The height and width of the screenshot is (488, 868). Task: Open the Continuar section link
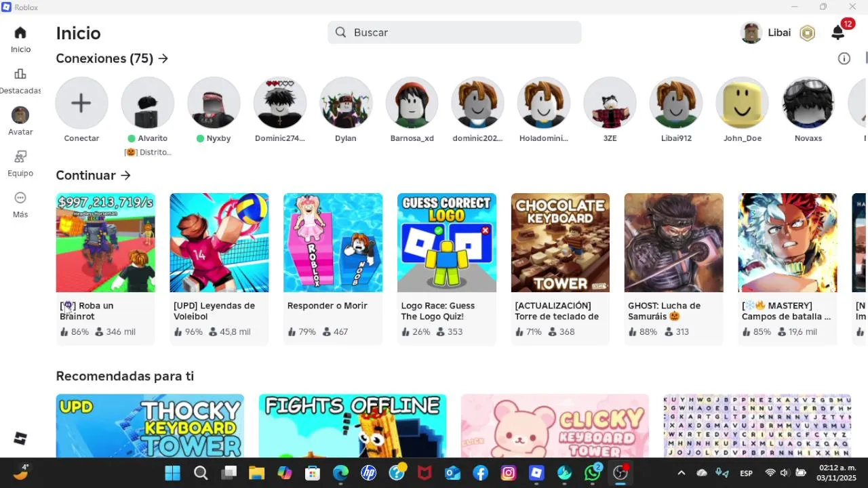pos(94,176)
